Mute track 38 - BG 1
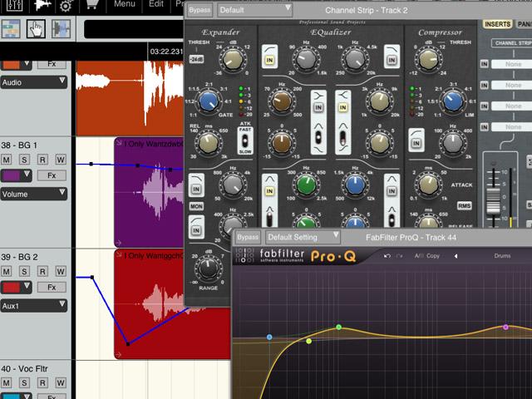Screen dimensions: 532x399 coord(7,160)
